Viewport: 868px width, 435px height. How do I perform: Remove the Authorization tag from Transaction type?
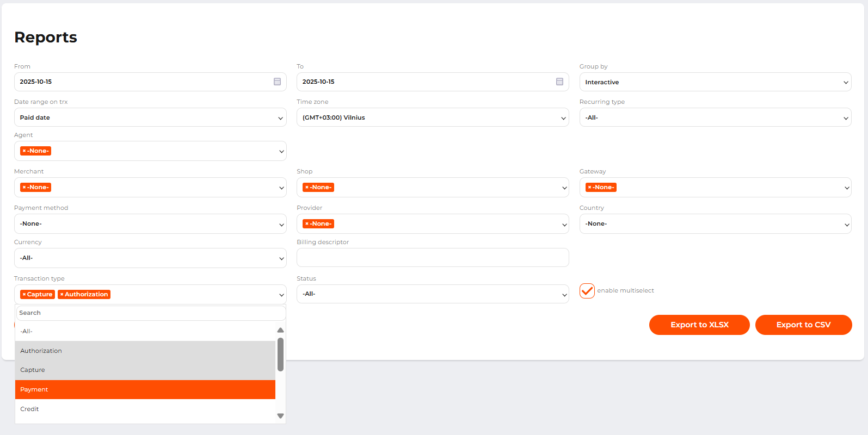click(62, 294)
